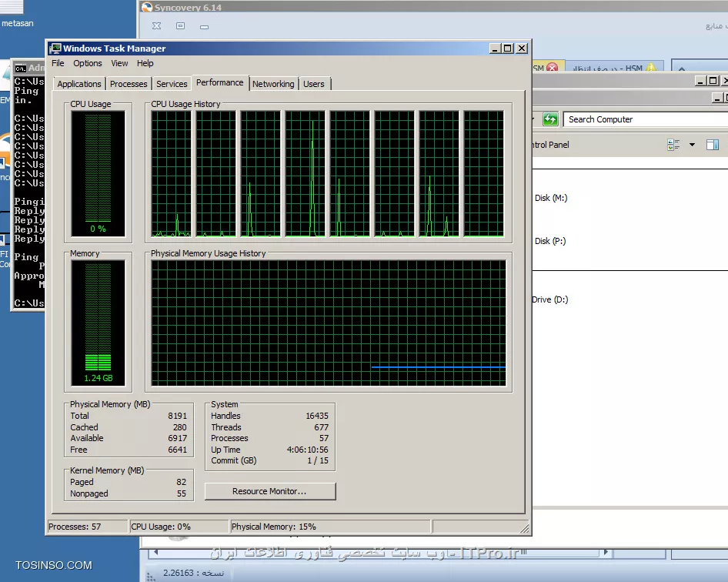Open view options dropdown arrow in Explorer
728x582 pixels.
tap(693, 145)
